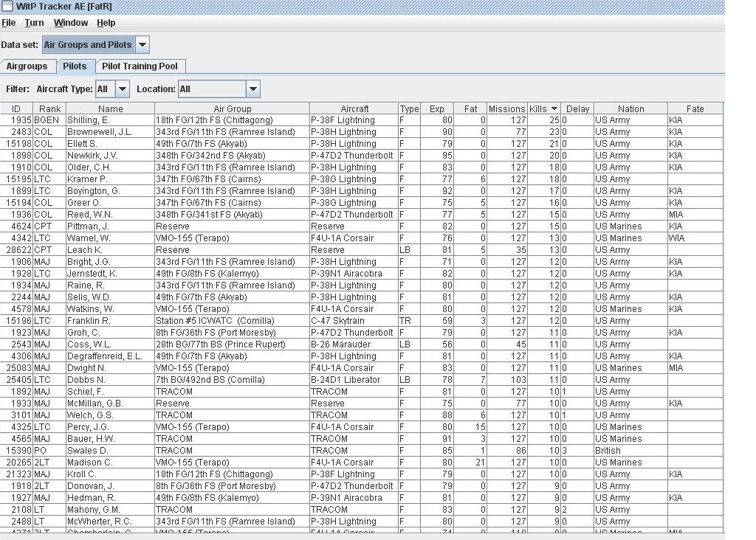Select 'Swales D.' pilot name

pyautogui.click(x=111, y=451)
